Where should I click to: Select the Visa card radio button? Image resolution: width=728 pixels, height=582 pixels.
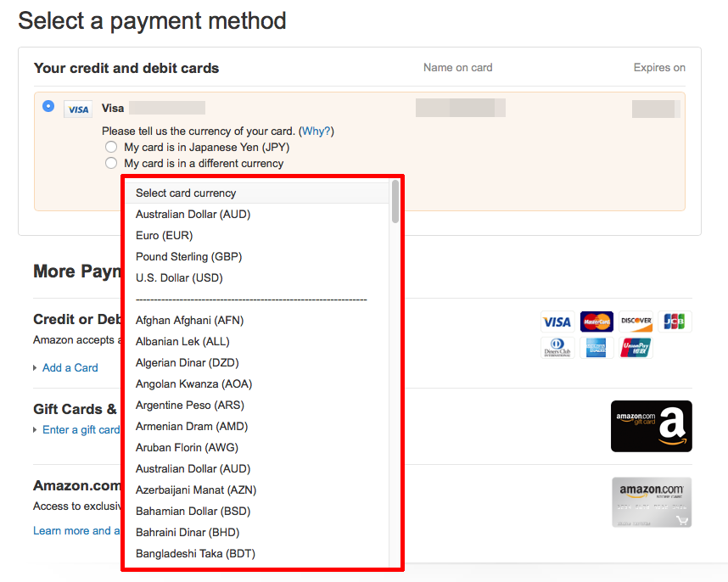pyautogui.click(x=48, y=106)
